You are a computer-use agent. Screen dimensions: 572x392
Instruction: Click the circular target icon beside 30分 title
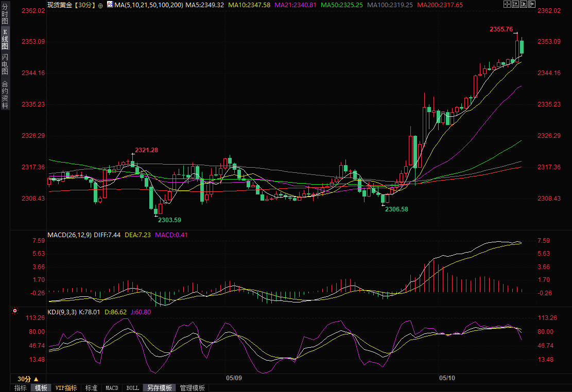100,5
